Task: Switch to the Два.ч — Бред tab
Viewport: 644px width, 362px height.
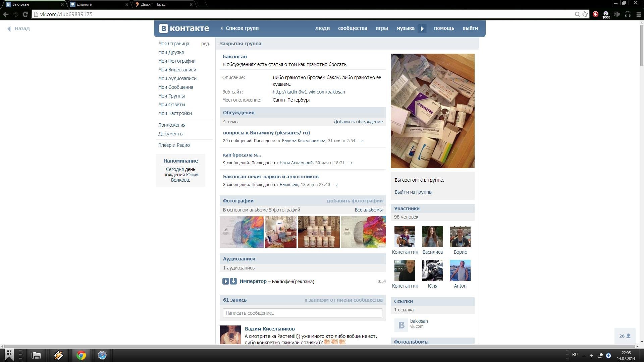Action: tap(154, 4)
